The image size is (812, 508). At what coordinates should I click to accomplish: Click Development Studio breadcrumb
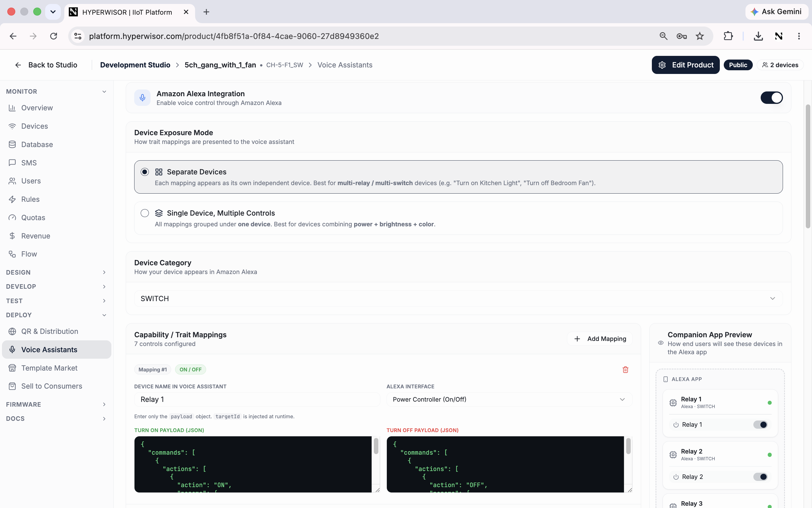coord(135,65)
